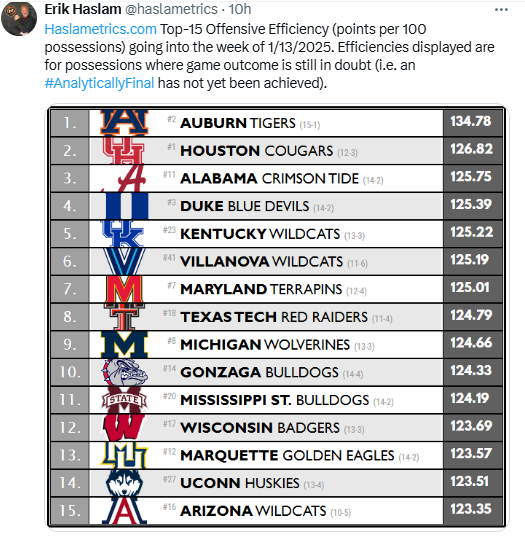Click the Marquette MU logo
Screen dimensions: 525x540
(124, 455)
